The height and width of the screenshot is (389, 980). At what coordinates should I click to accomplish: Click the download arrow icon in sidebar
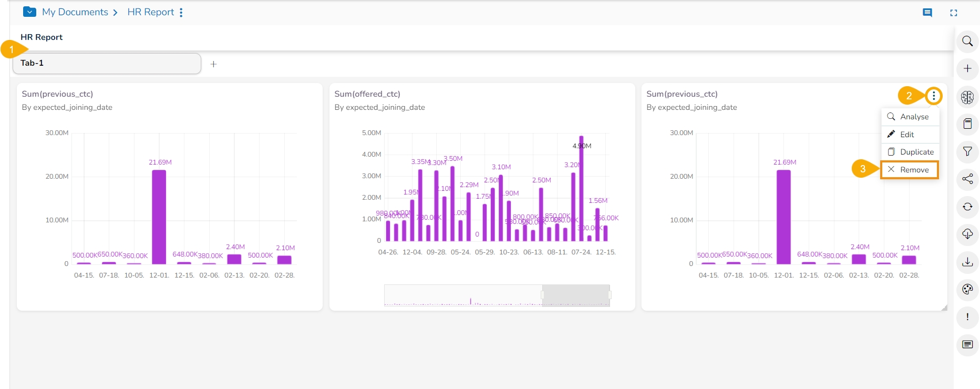(x=967, y=262)
